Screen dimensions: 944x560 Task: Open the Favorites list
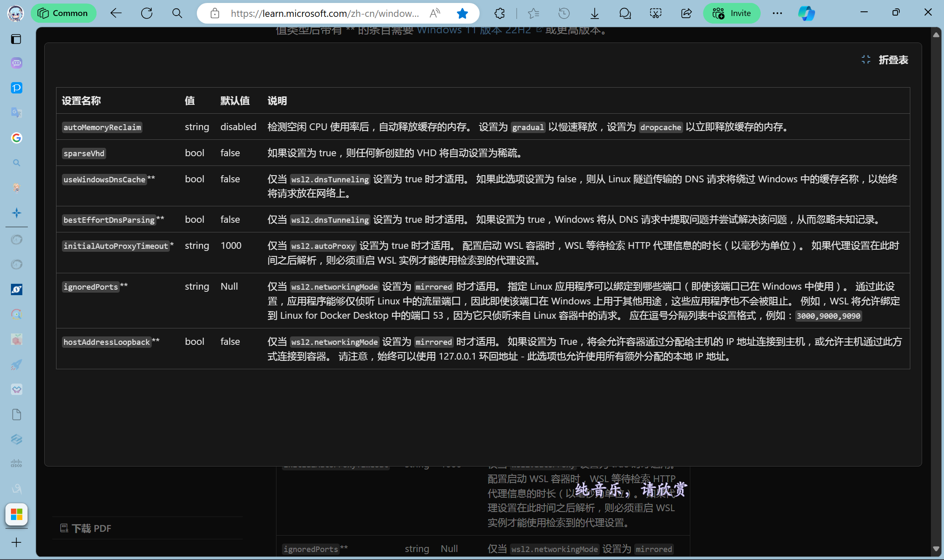534,13
